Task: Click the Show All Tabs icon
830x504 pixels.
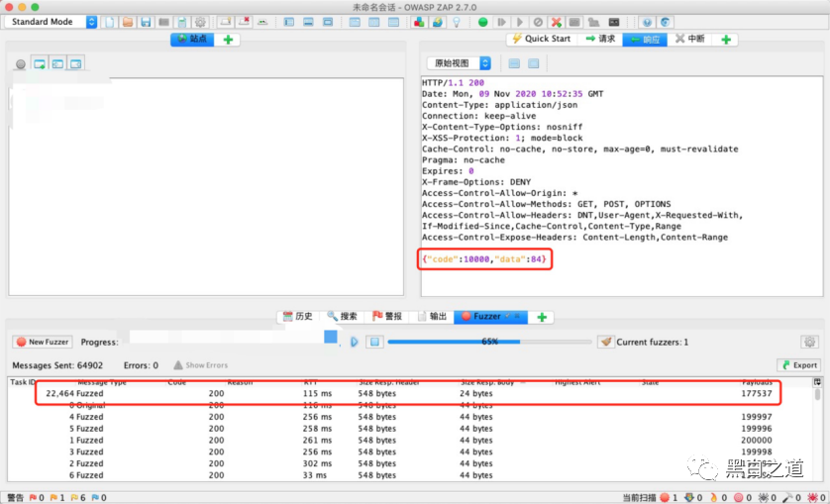Action: [226, 22]
